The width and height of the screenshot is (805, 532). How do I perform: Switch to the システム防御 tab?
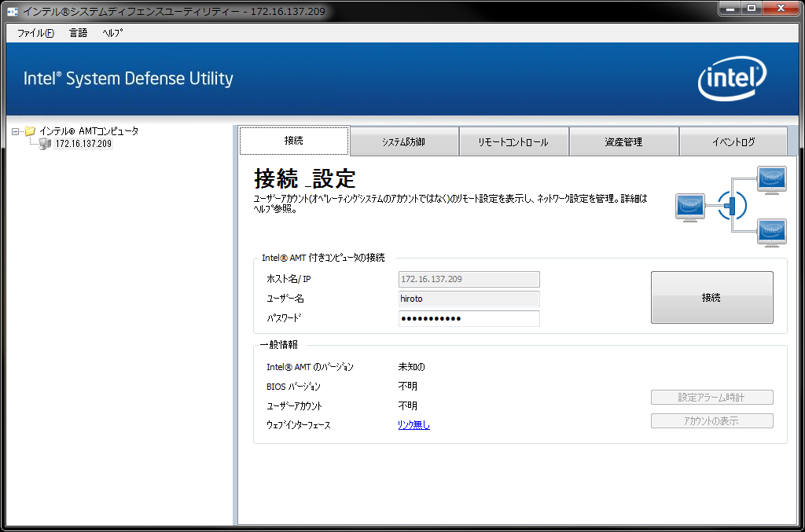pyautogui.click(x=403, y=142)
